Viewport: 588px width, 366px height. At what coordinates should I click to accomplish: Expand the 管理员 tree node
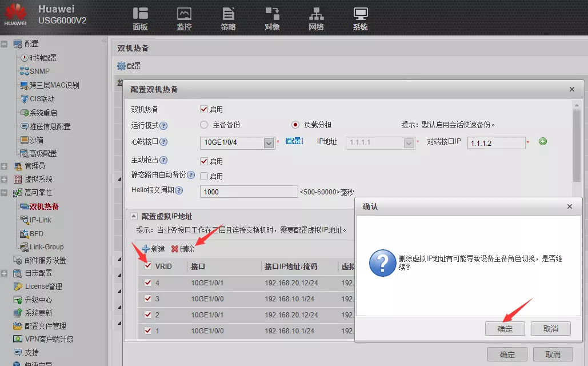5,166
